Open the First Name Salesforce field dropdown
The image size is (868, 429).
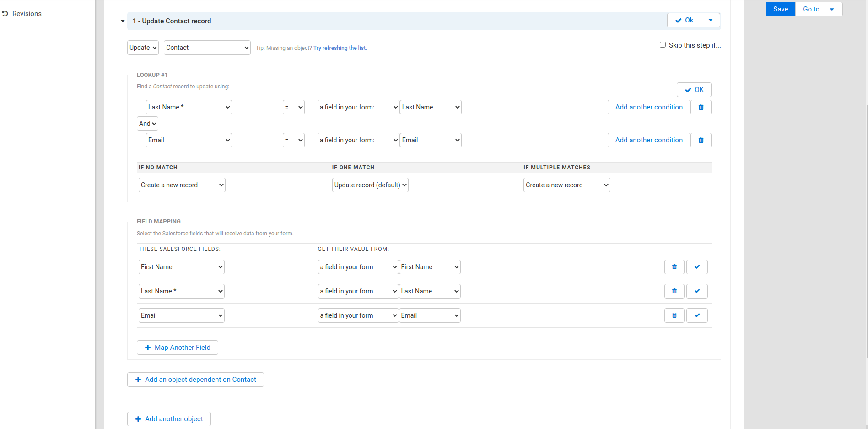tap(182, 267)
